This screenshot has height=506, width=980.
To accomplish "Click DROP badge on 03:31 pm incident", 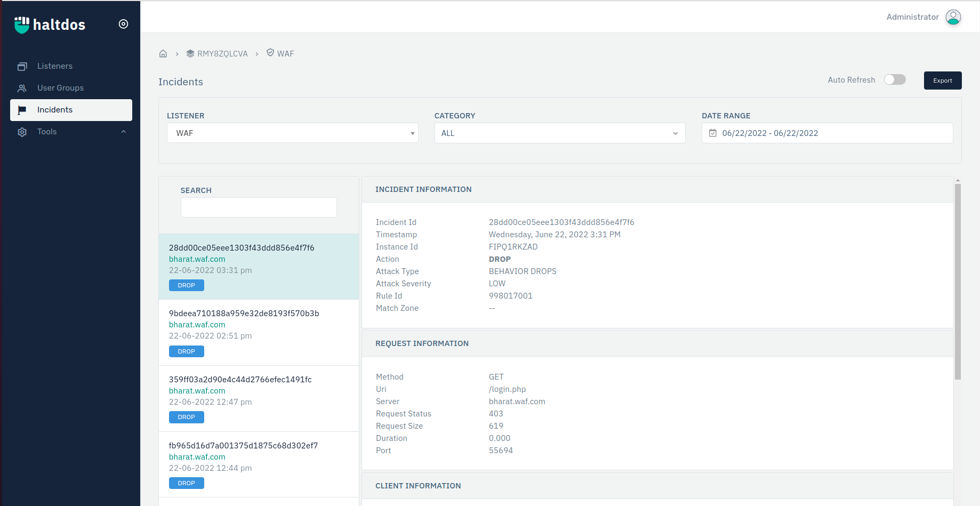I will click(x=187, y=285).
